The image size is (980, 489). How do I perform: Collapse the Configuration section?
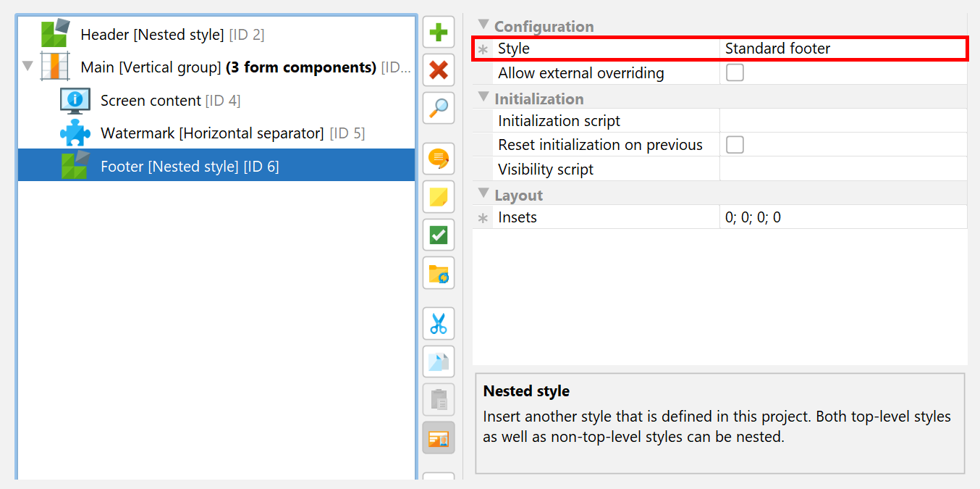[x=483, y=25]
